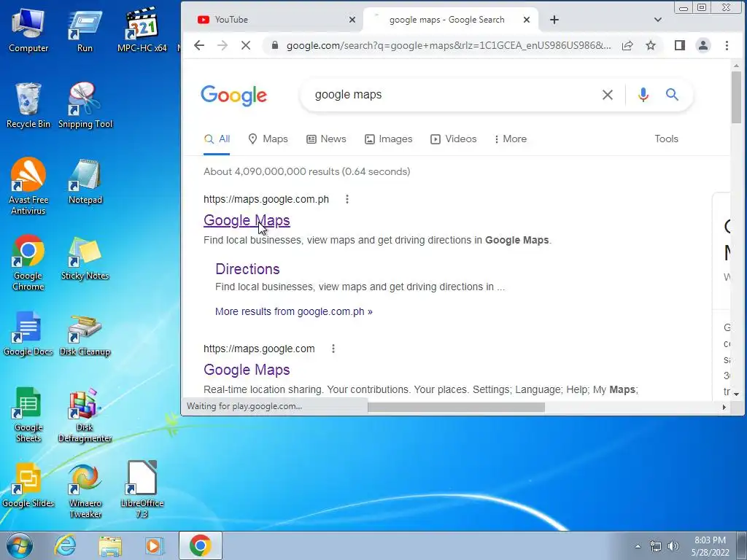Open Notepad desktop shortcut
Screen dimensions: 747x560
pyautogui.click(x=85, y=182)
